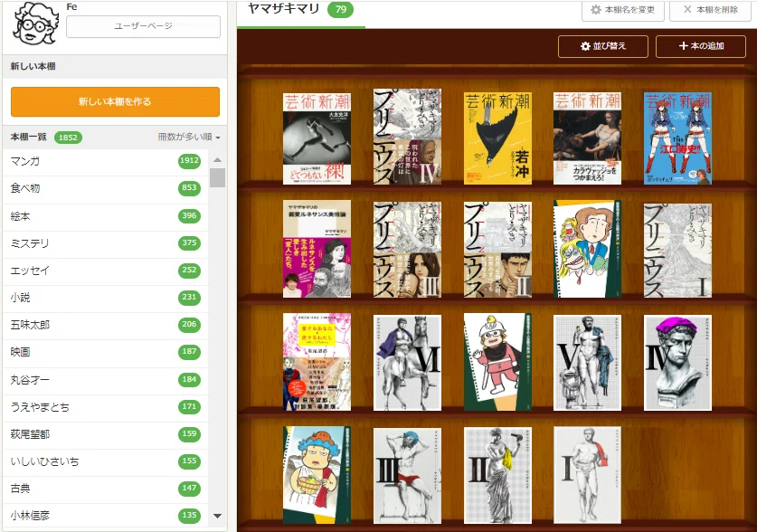Open the volume V statue cover
Image resolution: width=757 pixels, height=532 pixels.
click(587, 363)
